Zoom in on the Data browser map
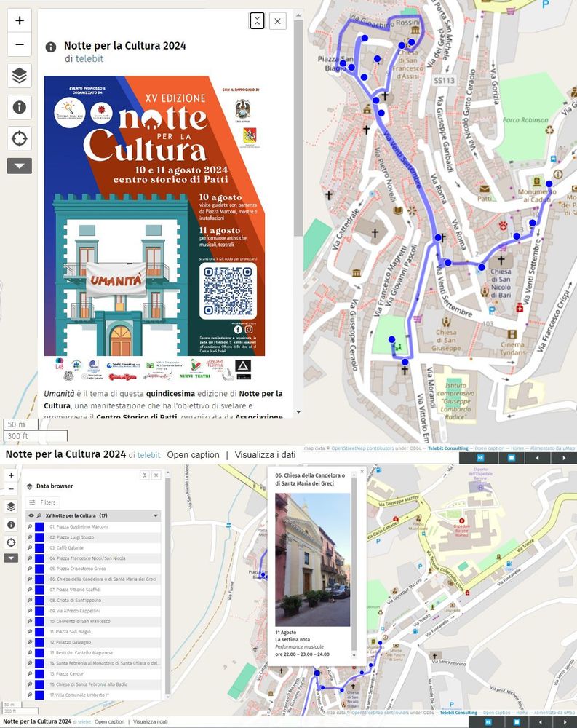 point(11,475)
